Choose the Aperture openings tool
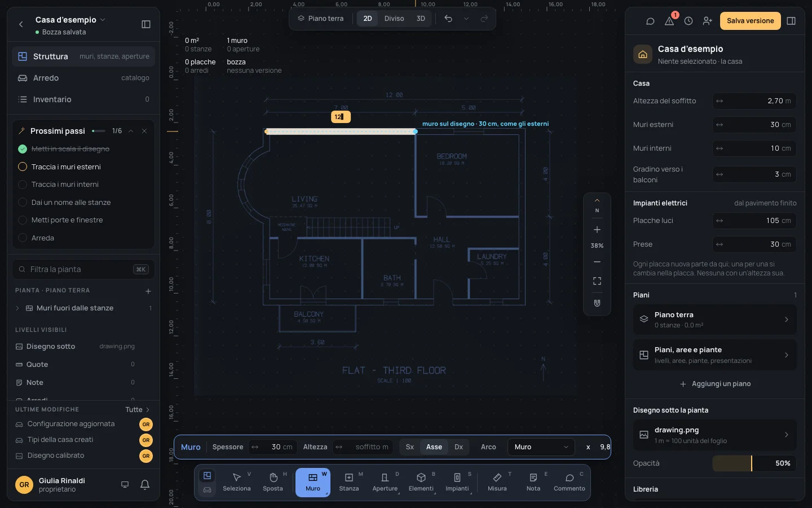Image resolution: width=812 pixels, height=508 pixels. tap(385, 483)
